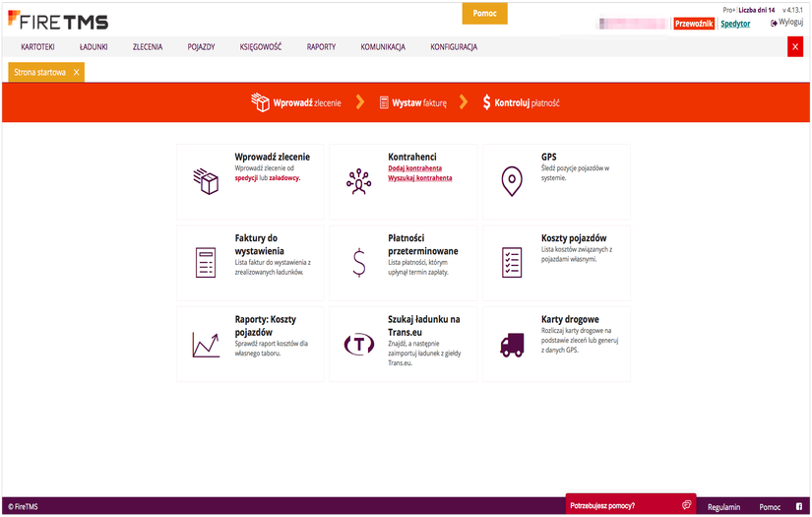812x517 pixels.
Task: Open the POJAZDY menu
Action: point(201,46)
